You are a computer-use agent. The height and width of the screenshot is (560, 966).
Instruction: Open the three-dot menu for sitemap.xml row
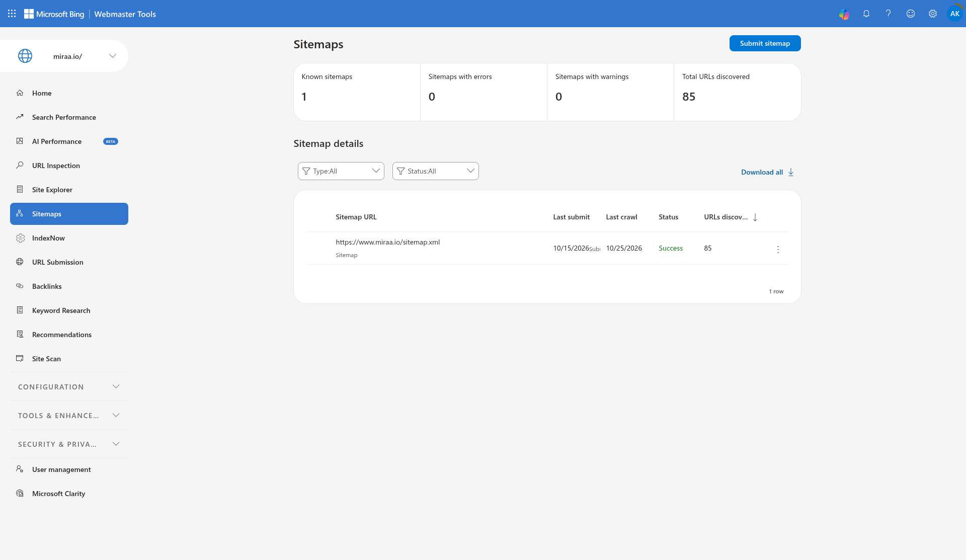[778, 250]
